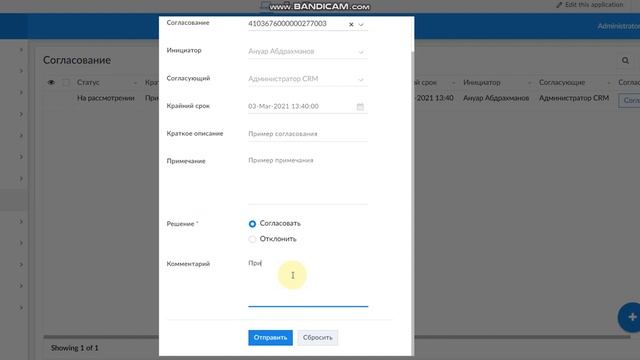Expand the first sidebar chevron
640x360 pixels.
pos(21,50)
